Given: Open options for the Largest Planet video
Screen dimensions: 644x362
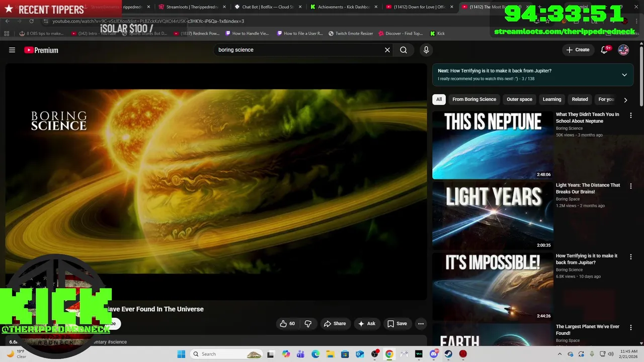Looking at the screenshot, I should 631,328.
